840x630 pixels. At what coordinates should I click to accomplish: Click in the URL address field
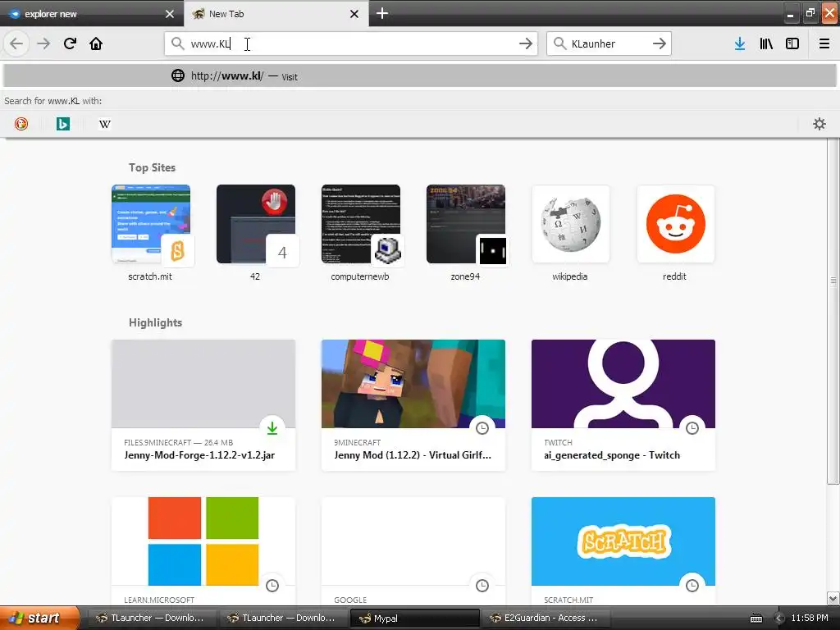pos(351,43)
